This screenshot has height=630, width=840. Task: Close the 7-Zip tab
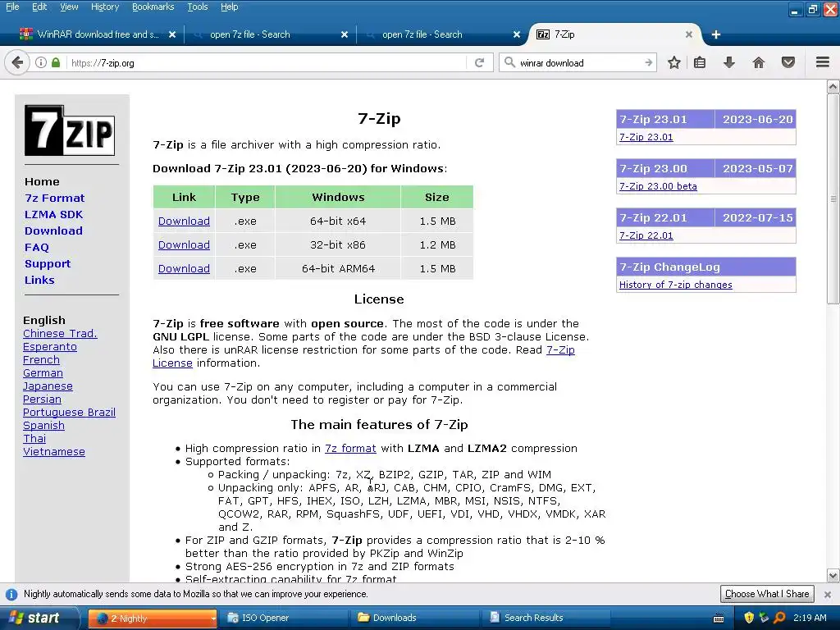point(689,34)
